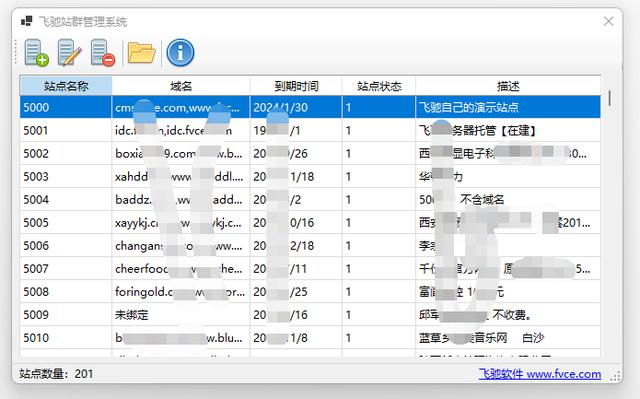Image resolution: width=640 pixels, height=399 pixels.
Task: Sort by 到期时间 column header
Action: (x=296, y=86)
